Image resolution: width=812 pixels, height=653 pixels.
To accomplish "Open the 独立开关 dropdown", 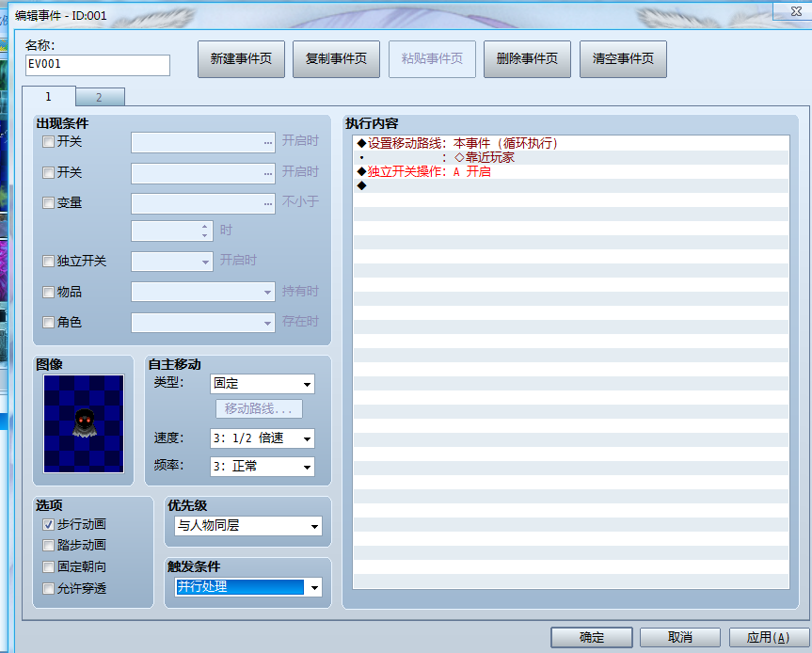I will (172, 262).
